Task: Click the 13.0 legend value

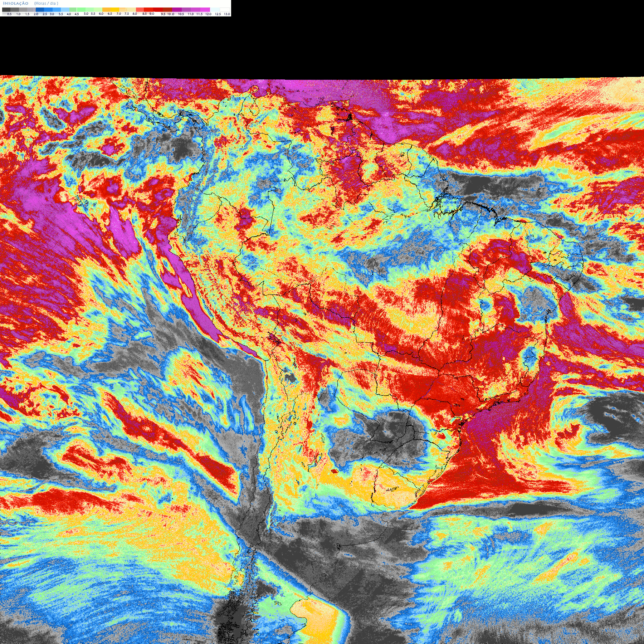Action: point(227,14)
